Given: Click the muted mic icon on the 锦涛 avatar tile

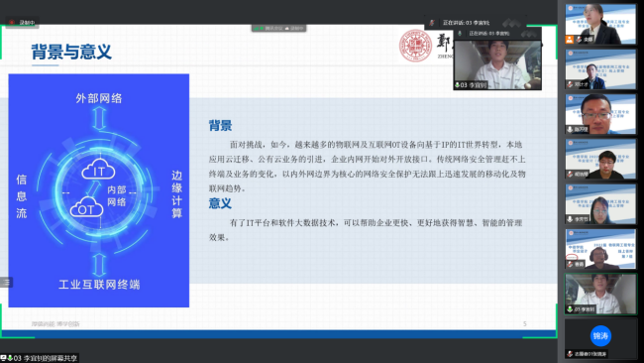Looking at the screenshot, I should tap(570, 353).
